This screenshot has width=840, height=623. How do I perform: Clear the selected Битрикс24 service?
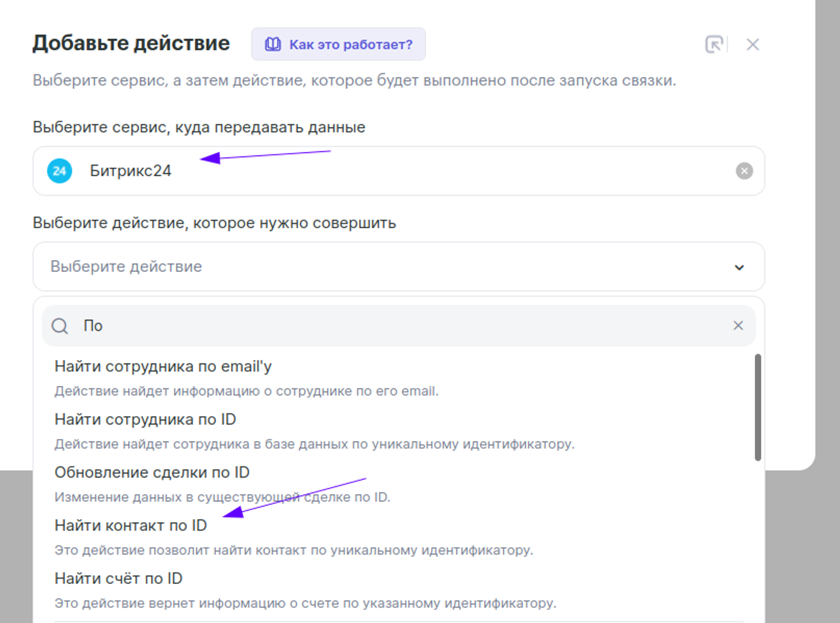pyautogui.click(x=744, y=171)
